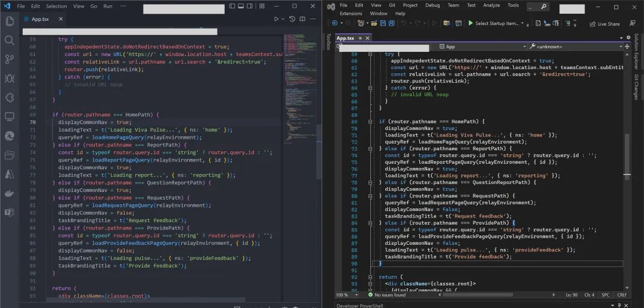Image resolution: width=644 pixels, height=308 pixels.
Task: Toggle CRLF line ending in Visual Studio
Action: tap(622, 295)
